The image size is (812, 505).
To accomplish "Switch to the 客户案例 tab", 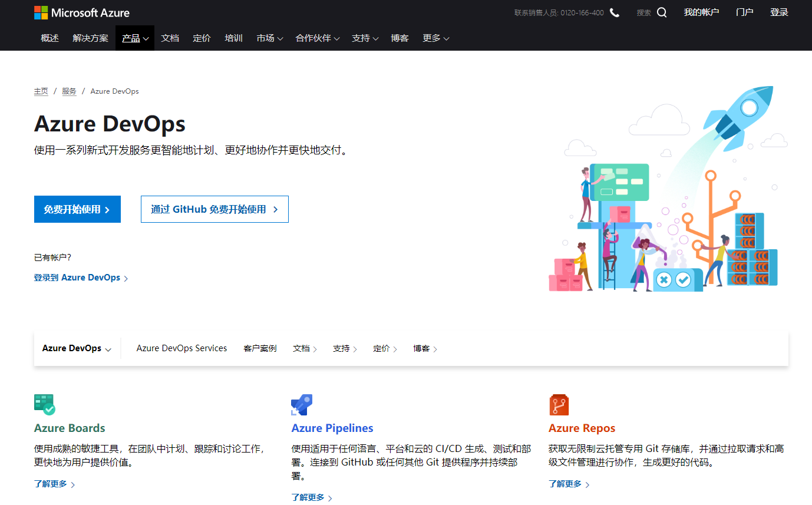I will 260,348.
